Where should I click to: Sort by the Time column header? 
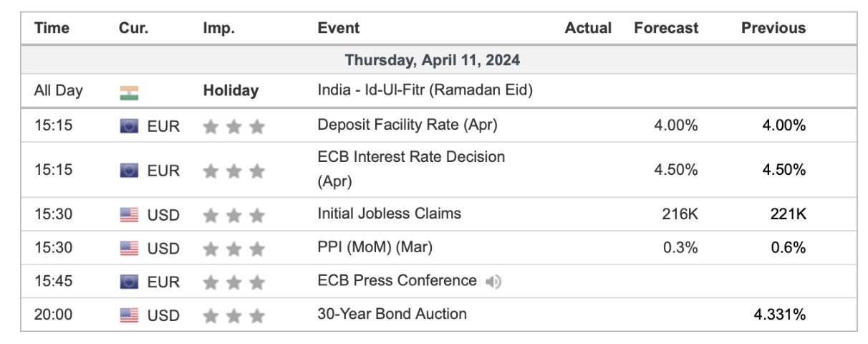coord(52,29)
